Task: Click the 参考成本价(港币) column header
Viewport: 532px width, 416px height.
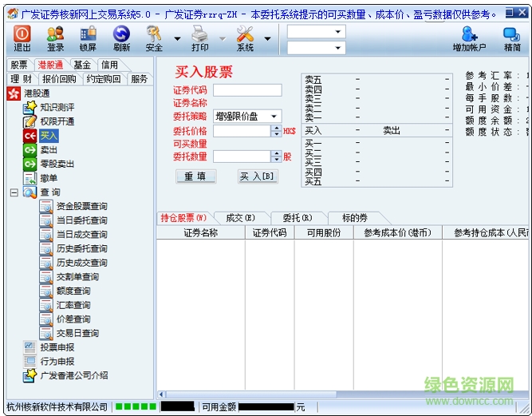Action: point(398,232)
